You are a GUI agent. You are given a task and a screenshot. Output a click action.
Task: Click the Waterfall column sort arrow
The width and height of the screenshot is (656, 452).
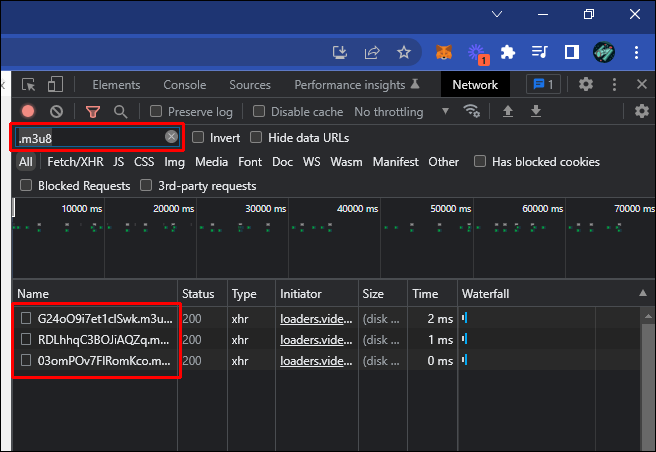[x=641, y=294]
